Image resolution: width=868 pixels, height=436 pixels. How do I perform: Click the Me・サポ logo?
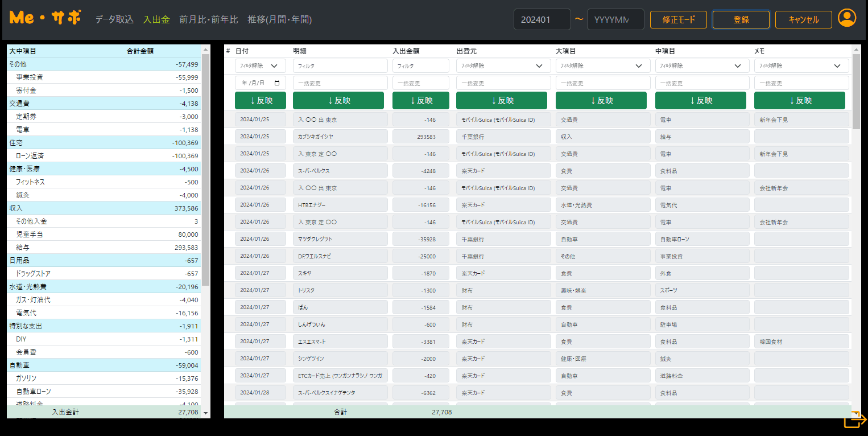[x=45, y=18]
